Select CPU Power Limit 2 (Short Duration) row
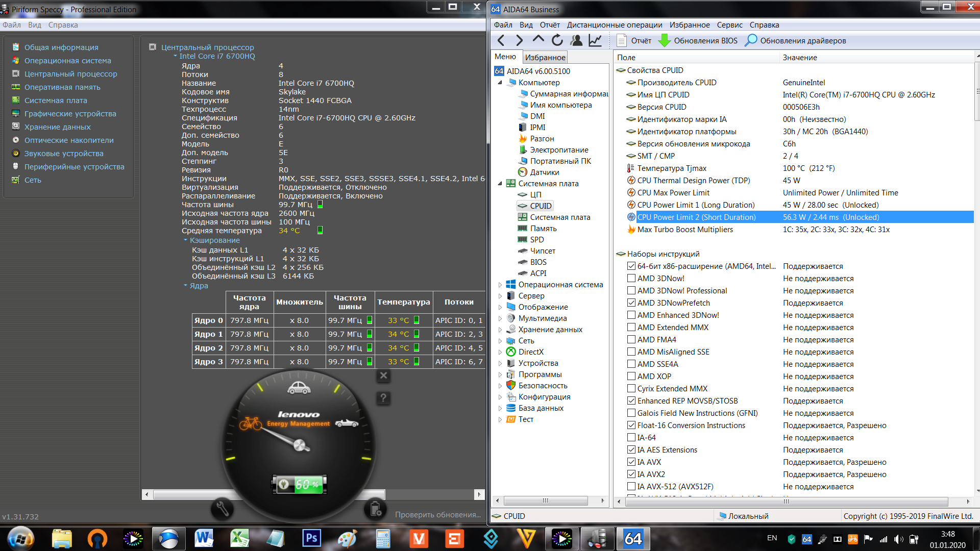980x551 pixels. 799,217
